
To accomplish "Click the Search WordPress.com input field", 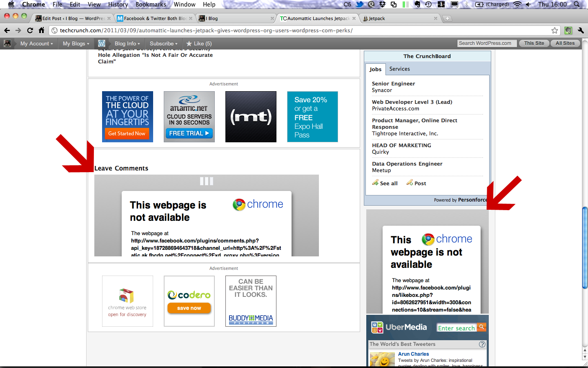I will [487, 43].
